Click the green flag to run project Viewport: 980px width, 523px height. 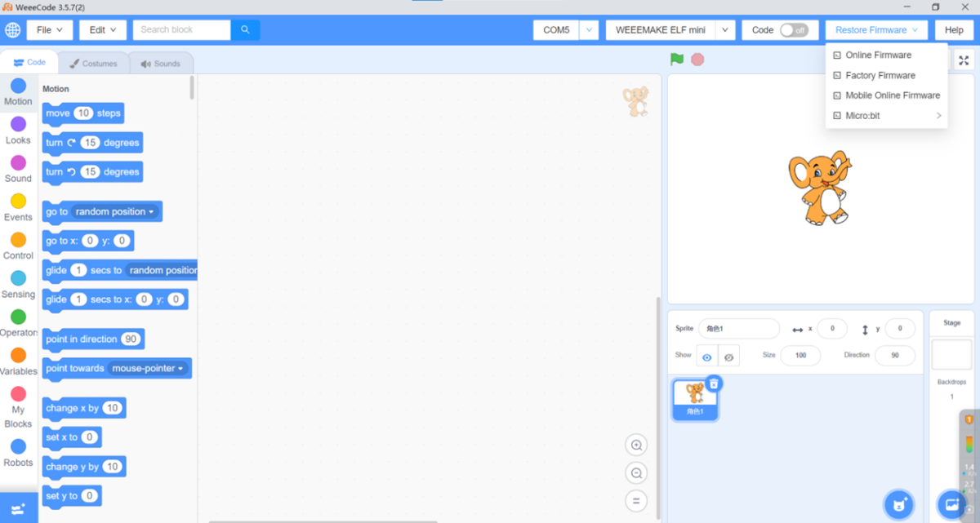(675, 60)
